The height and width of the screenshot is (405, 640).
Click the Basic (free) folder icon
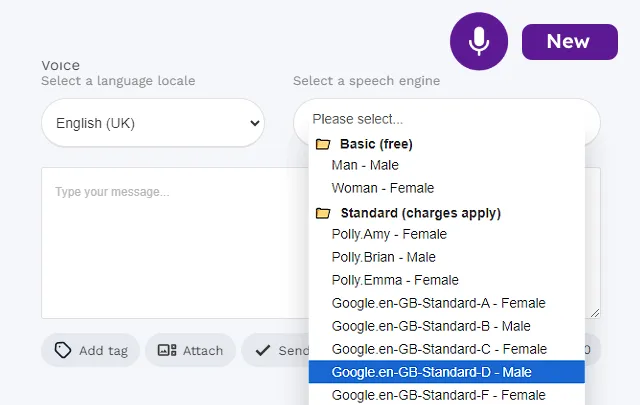pos(323,144)
